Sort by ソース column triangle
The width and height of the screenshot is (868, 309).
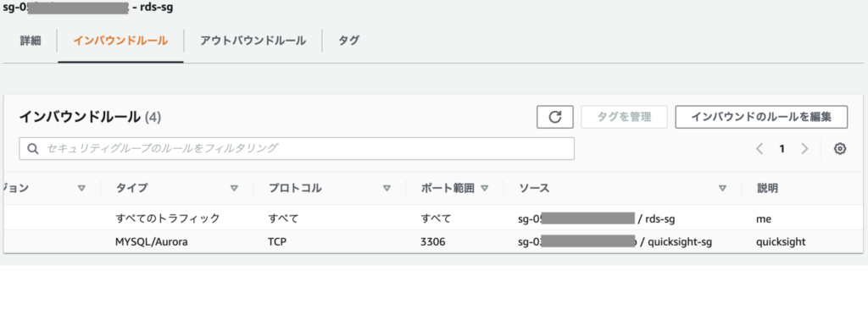click(x=722, y=189)
